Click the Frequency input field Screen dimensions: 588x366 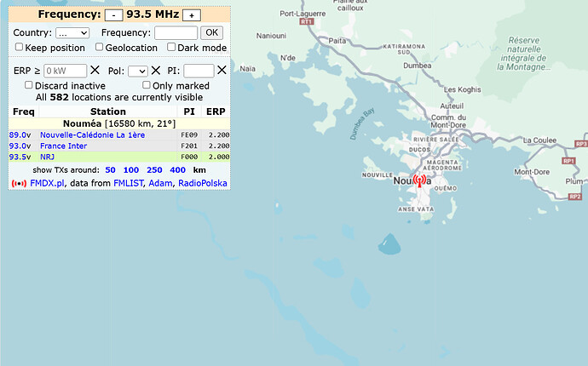[176, 32]
